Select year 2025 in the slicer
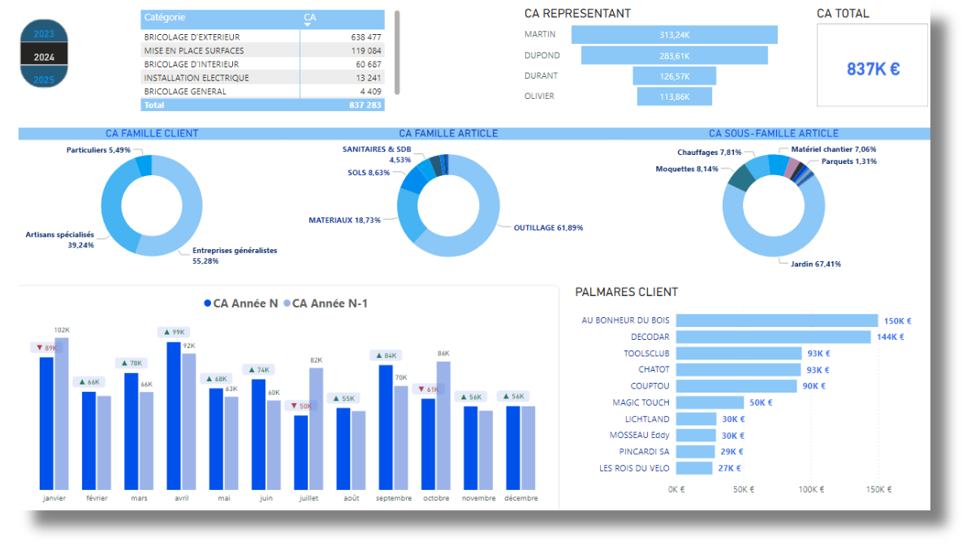Screen dimensions: 980x546 click(x=44, y=80)
